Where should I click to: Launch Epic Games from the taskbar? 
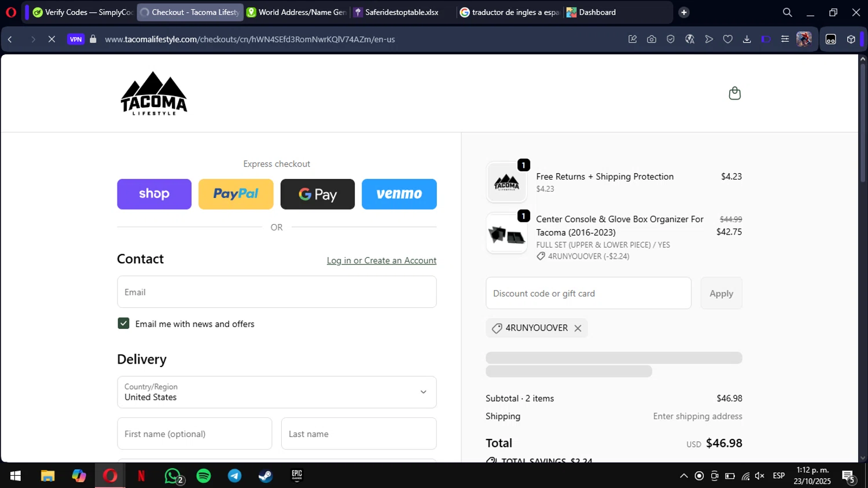(x=297, y=476)
